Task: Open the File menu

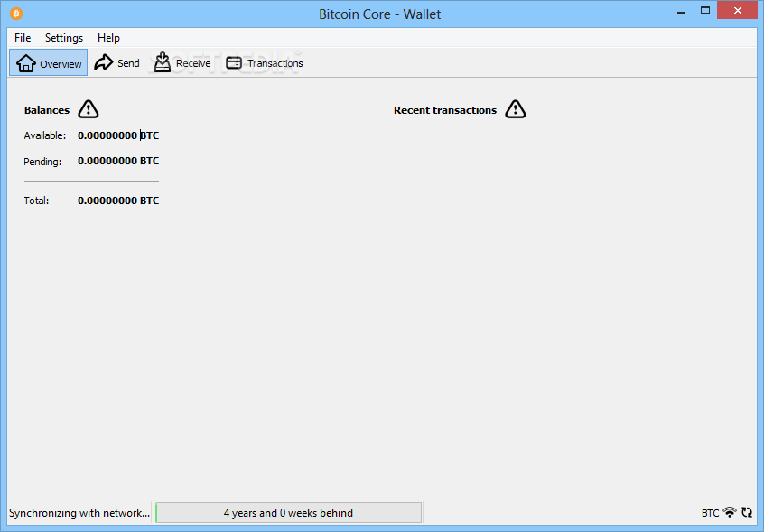Action: pyautogui.click(x=23, y=38)
